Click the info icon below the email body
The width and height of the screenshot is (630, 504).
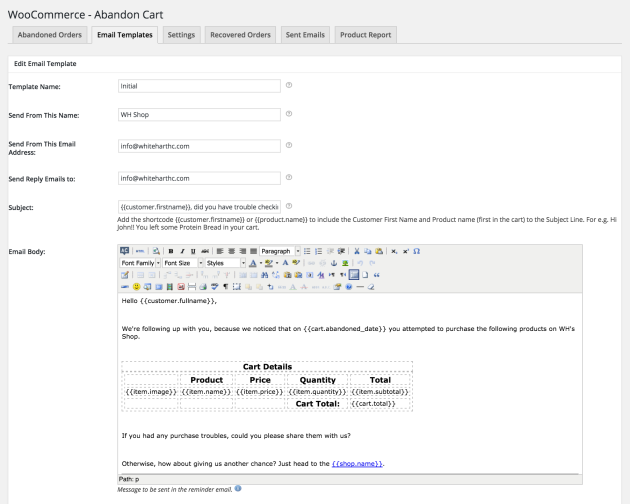[238, 488]
